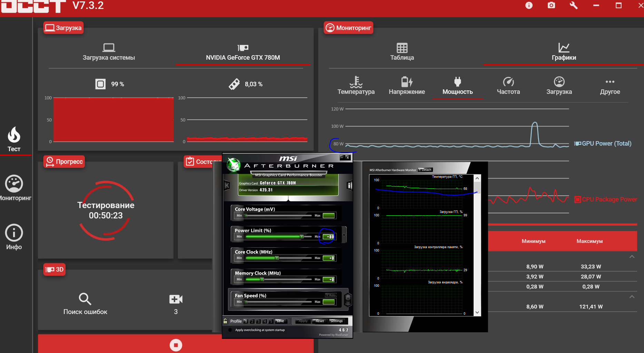Reset Afterburner settings
This screenshot has width=644, height=353.
tap(319, 321)
